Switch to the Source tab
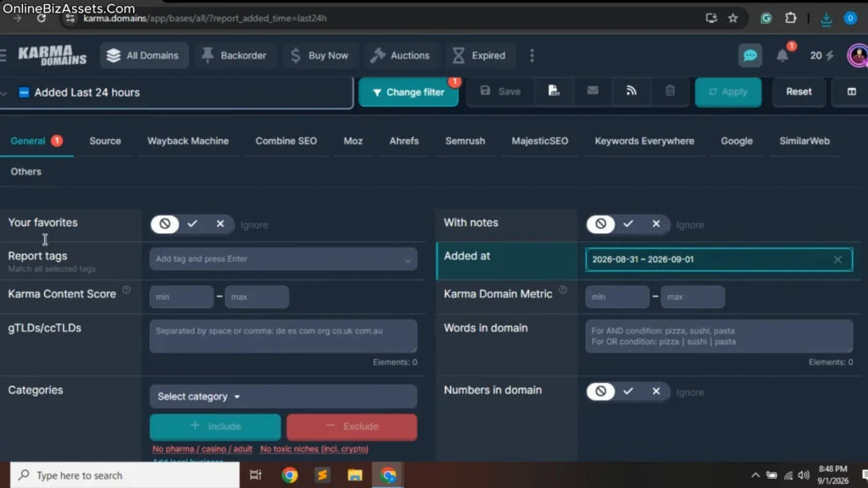This screenshot has width=868, height=488. (x=105, y=141)
